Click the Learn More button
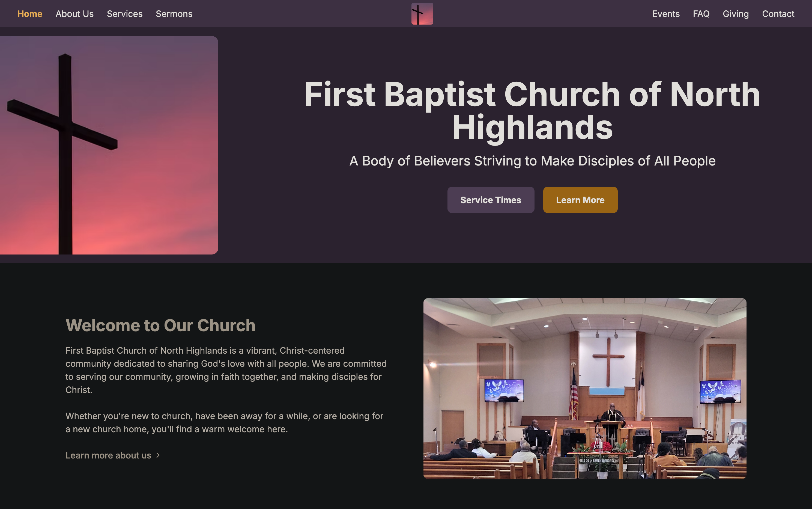Image resolution: width=812 pixels, height=509 pixels. pos(580,200)
